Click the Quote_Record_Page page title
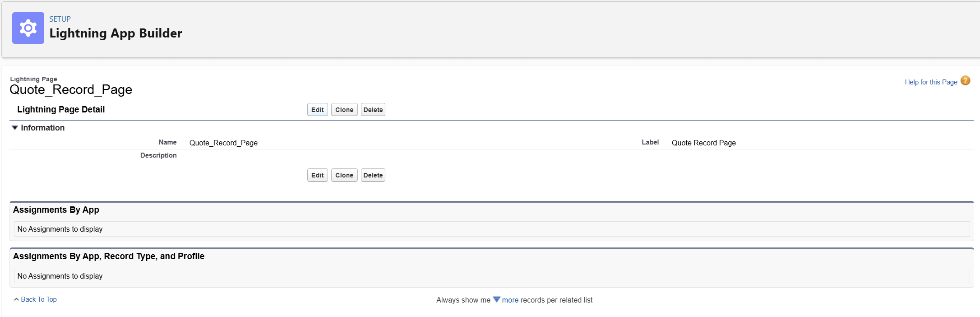This screenshot has width=980, height=317. tap(71, 89)
